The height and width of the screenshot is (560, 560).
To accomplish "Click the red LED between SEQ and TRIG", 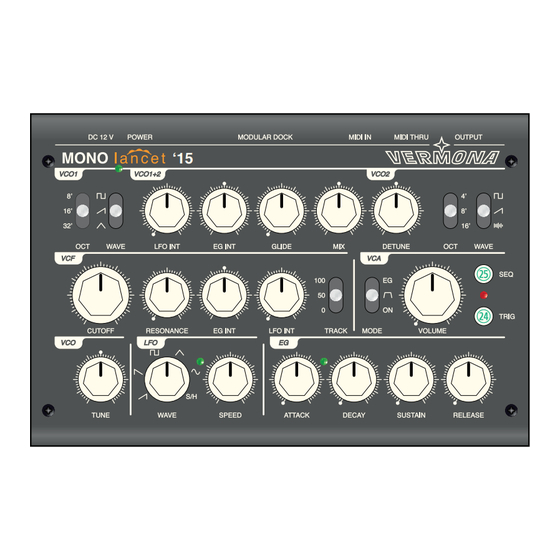I will [x=484, y=295].
